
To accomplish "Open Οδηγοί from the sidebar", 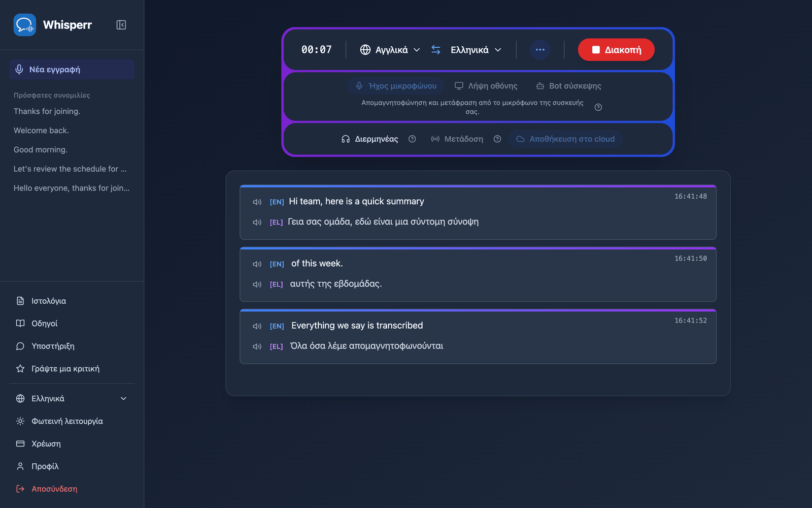I will pyautogui.click(x=72, y=324).
